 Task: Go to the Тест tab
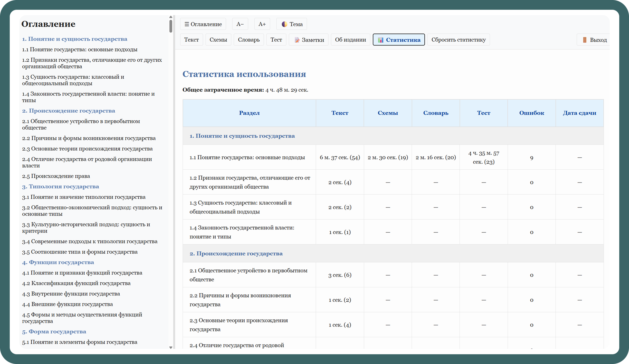pyautogui.click(x=276, y=40)
